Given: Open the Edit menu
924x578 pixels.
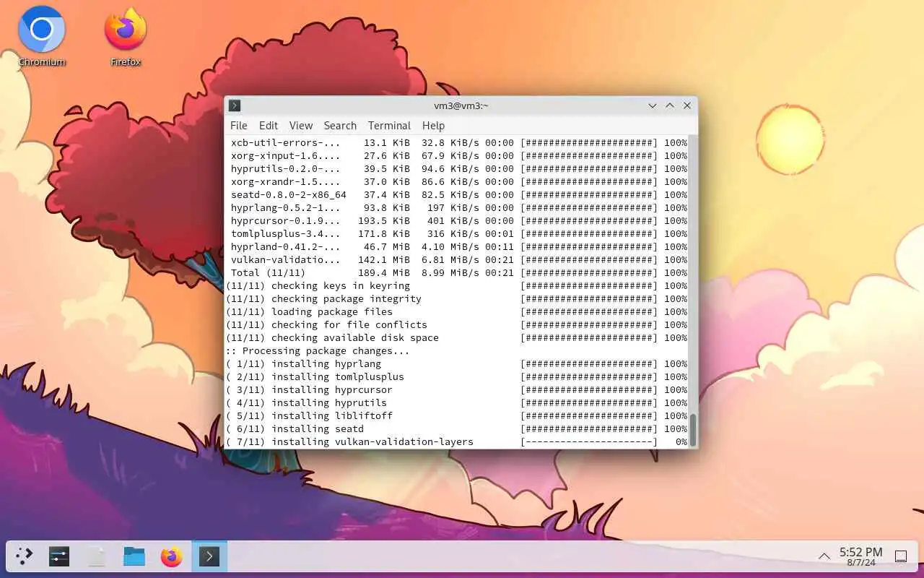Looking at the screenshot, I should click(269, 126).
